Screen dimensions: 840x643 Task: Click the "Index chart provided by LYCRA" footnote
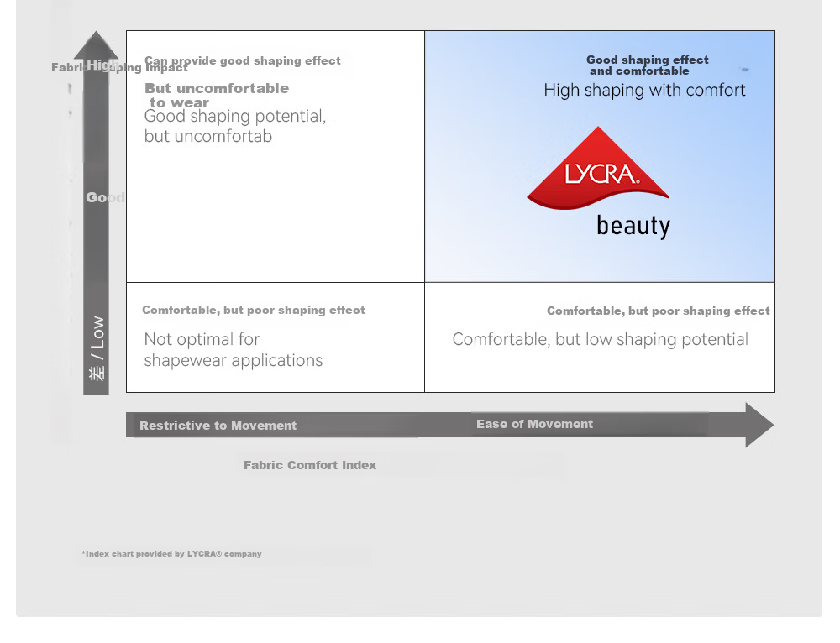point(172,553)
